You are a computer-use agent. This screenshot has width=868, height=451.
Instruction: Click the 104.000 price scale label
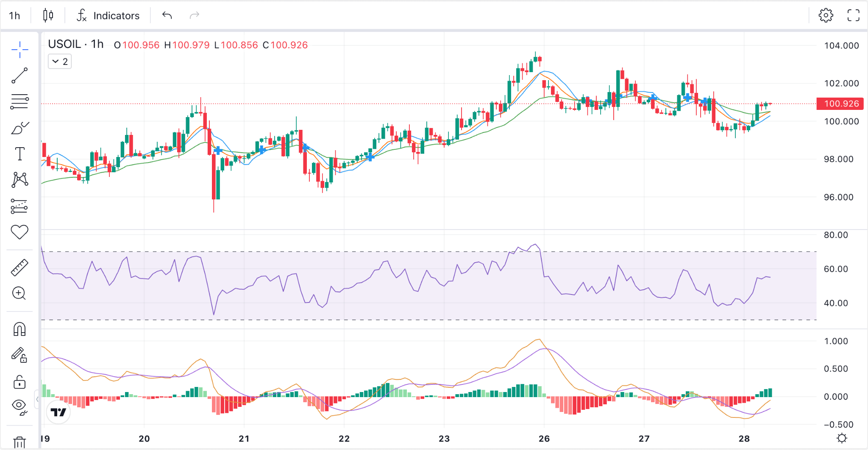[841, 46]
